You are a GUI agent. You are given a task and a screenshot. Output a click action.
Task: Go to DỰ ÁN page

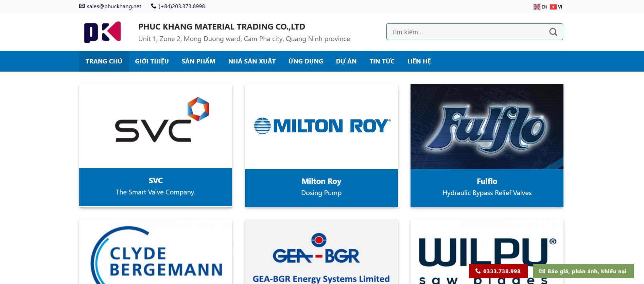click(346, 61)
